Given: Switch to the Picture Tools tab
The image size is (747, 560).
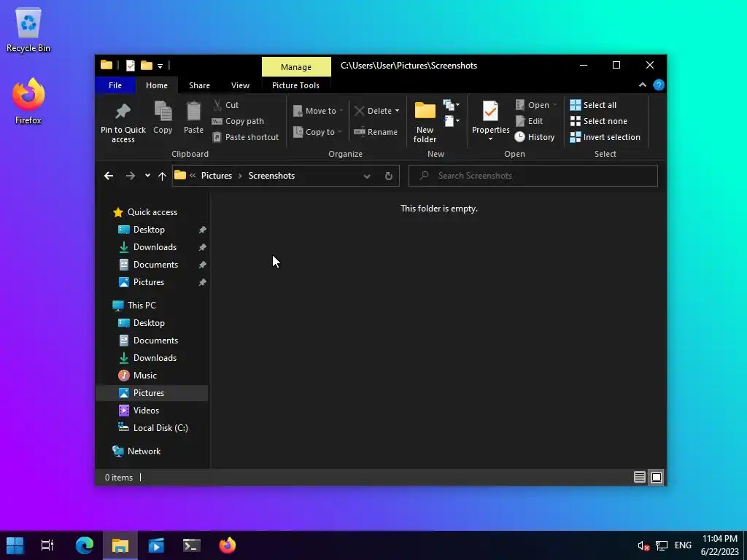Looking at the screenshot, I should click(x=296, y=85).
